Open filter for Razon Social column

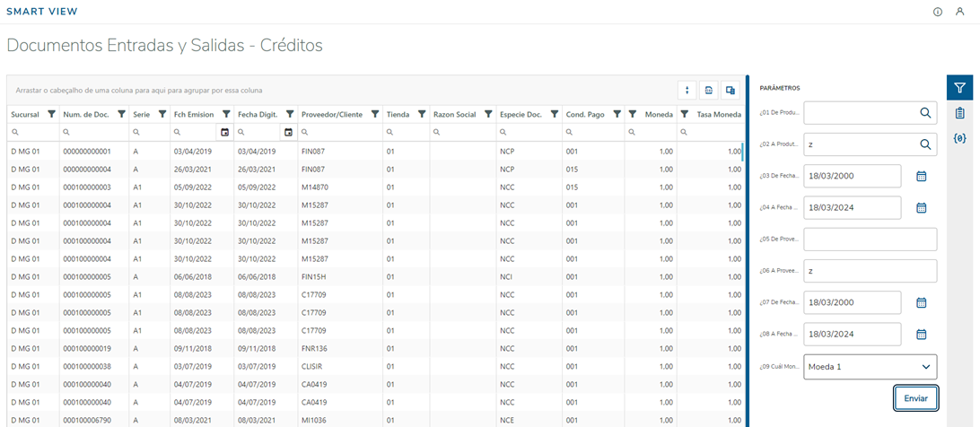(x=488, y=115)
